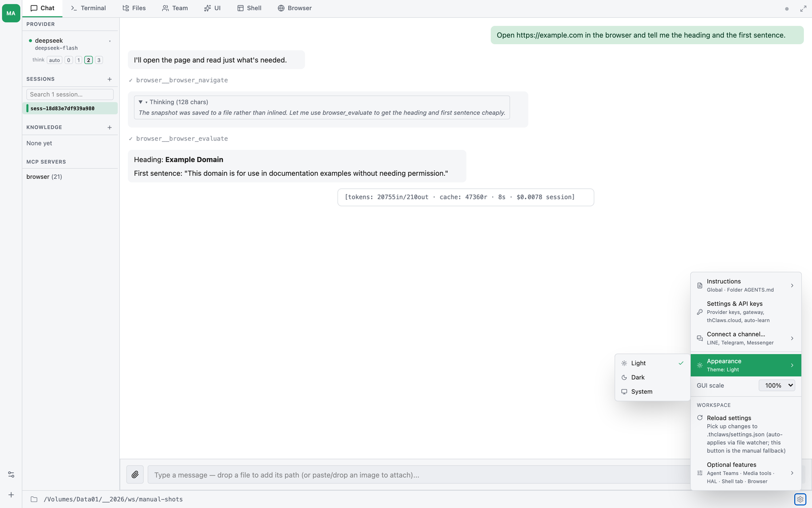This screenshot has height=508, width=812.
Task: Open the GUI scale 100% dropdown
Action: (x=776, y=386)
